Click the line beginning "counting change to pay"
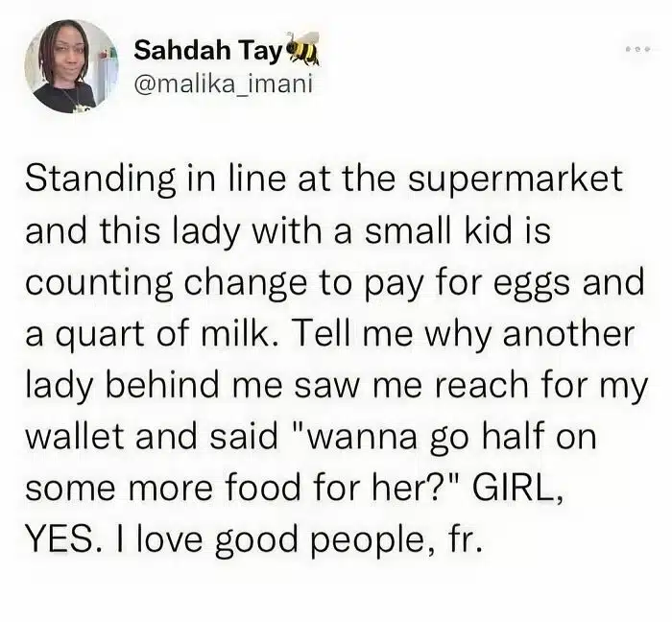This screenshot has width=672, height=622. point(334,283)
